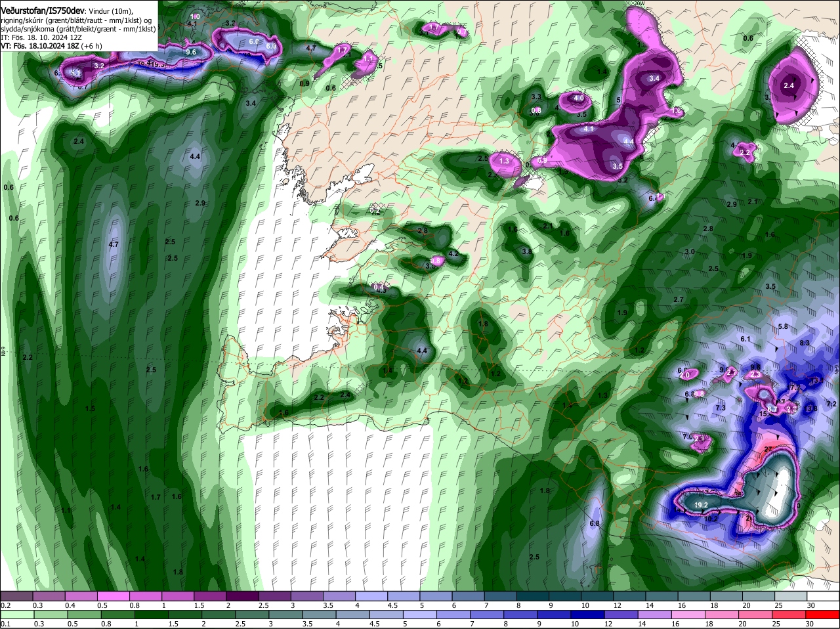Viewport: 840px width, 629px height.
Task: Click the 8.3 precipitation value on the map
Action: [x=805, y=343]
